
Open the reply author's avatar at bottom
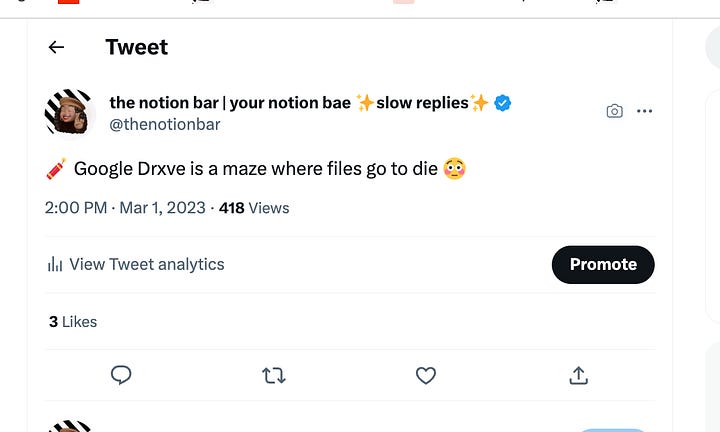point(69,426)
